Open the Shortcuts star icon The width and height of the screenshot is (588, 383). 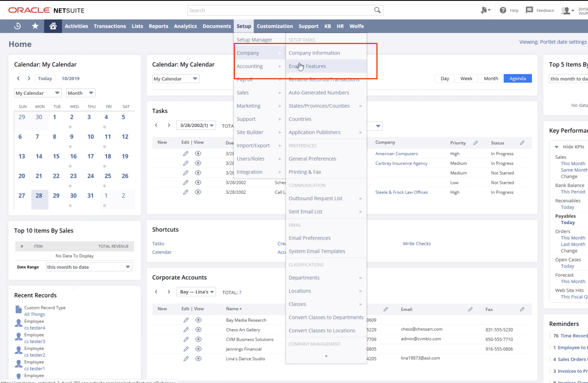click(x=35, y=26)
